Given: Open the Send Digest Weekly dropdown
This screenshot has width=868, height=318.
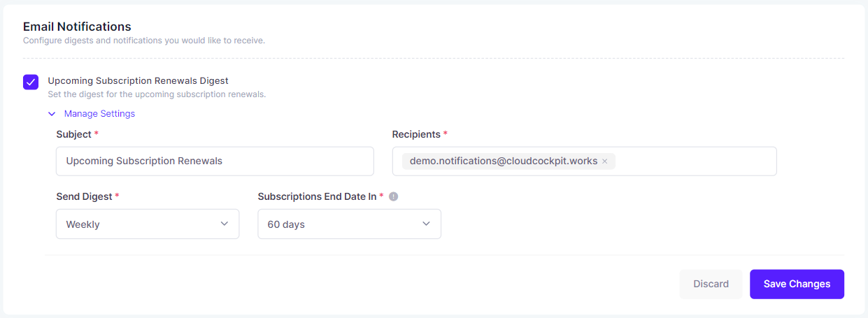Looking at the screenshot, I should coord(148,224).
